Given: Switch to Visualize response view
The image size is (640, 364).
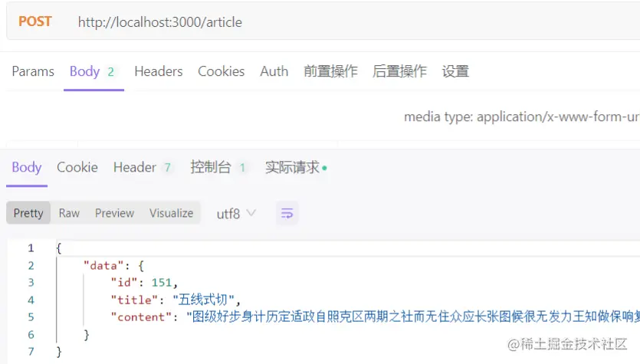Looking at the screenshot, I should pos(171,213).
